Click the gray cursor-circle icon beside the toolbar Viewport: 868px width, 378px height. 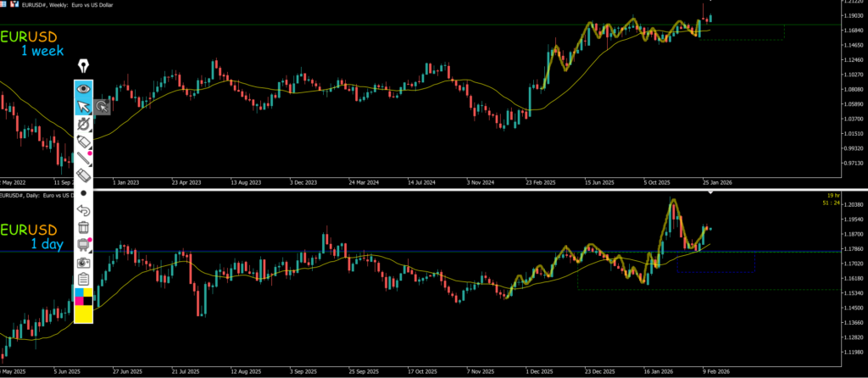102,107
